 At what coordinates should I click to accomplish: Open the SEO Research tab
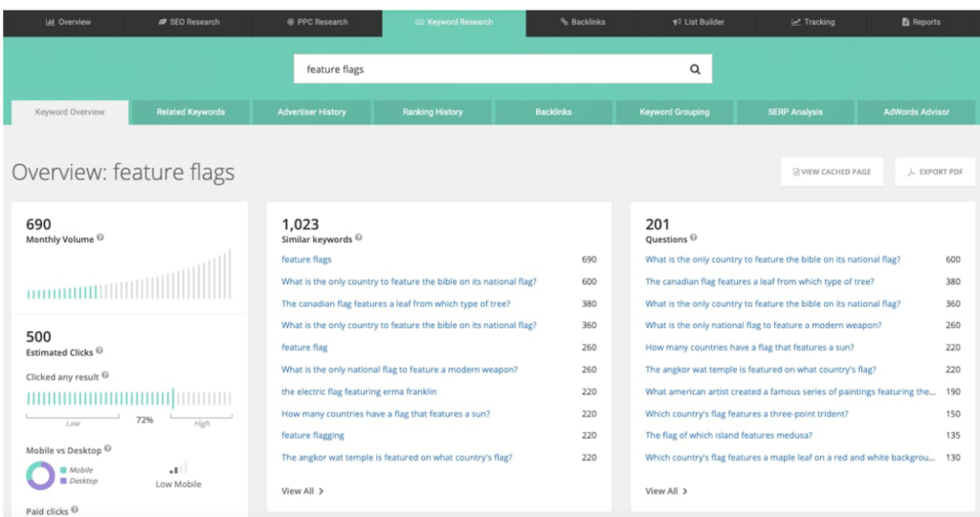[x=189, y=22]
